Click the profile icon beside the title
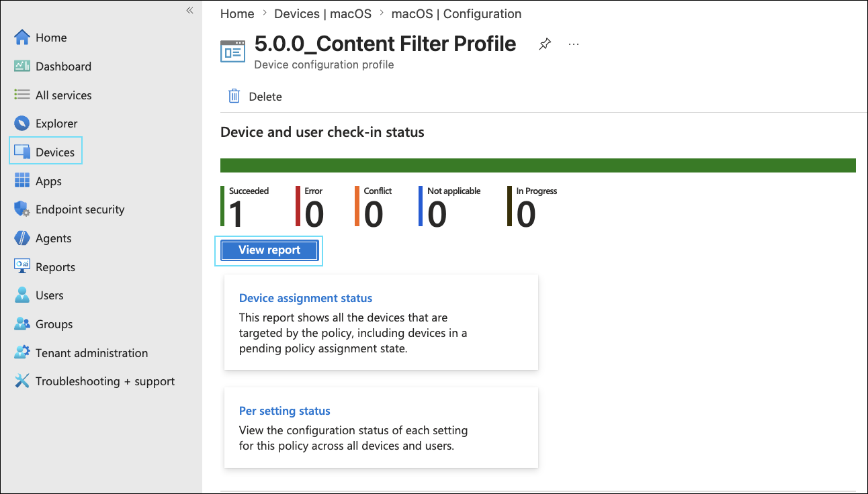 click(233, 51)
